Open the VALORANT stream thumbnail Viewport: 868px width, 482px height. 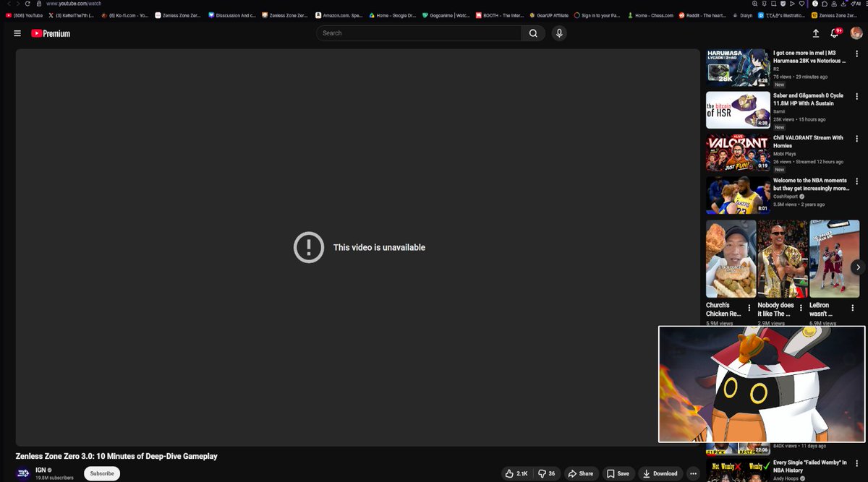738,152
